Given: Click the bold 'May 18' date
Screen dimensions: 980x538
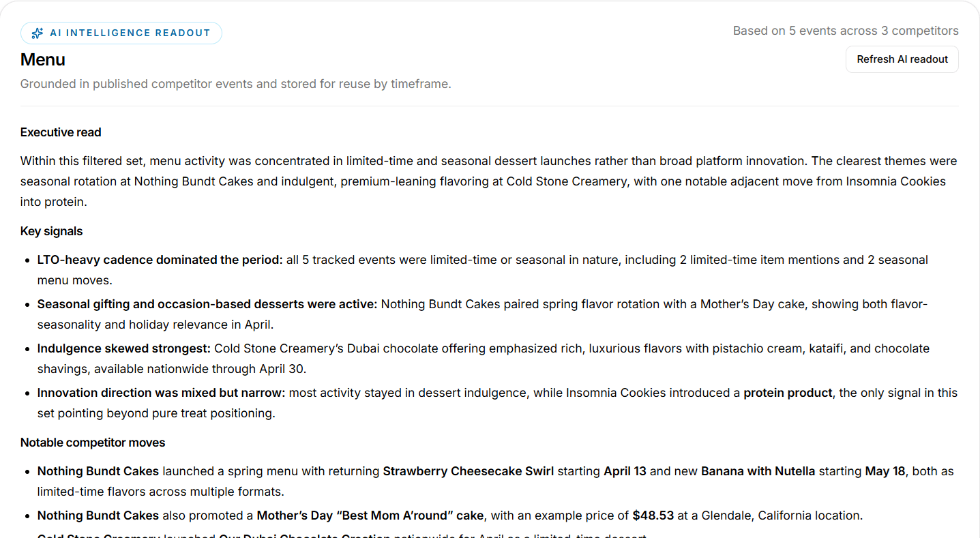Looking at the screenshot, I should (x=885, y=471).
